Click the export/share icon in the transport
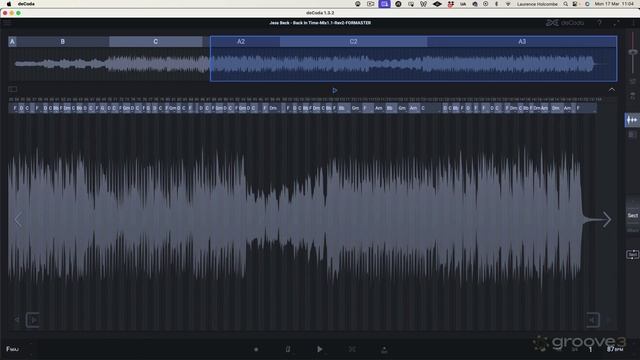640x360 pixels. click(384, 349)
